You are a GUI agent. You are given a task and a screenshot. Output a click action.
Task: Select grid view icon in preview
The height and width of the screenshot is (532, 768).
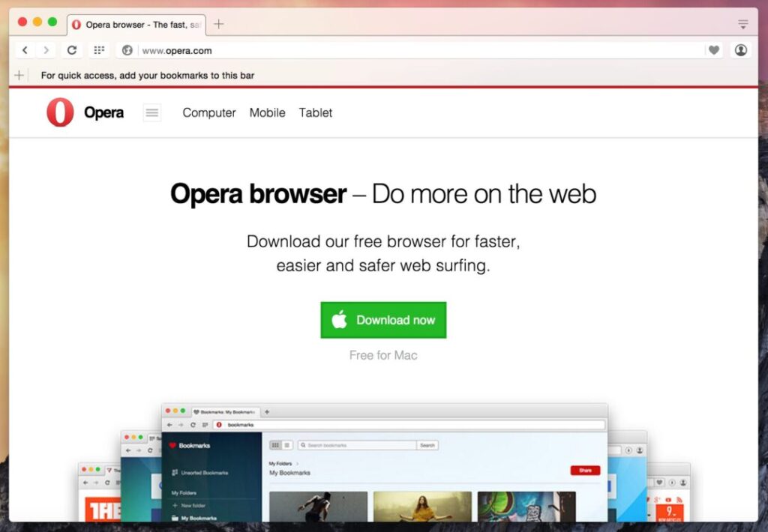(275, 445)
